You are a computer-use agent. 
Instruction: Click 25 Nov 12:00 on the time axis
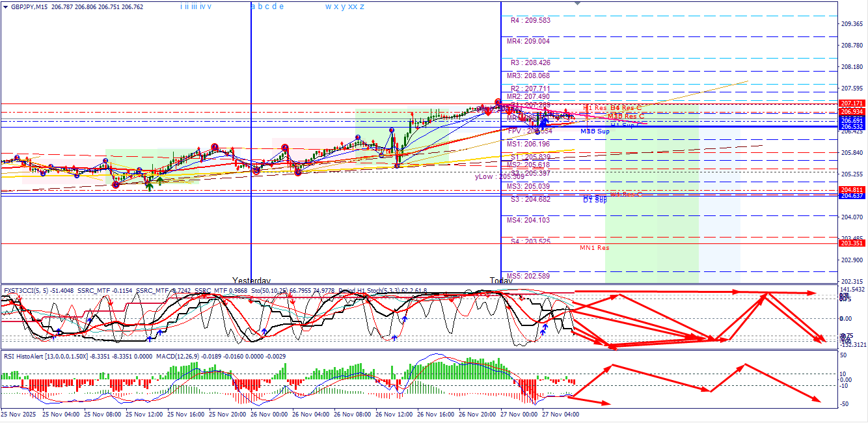[144, 414]
